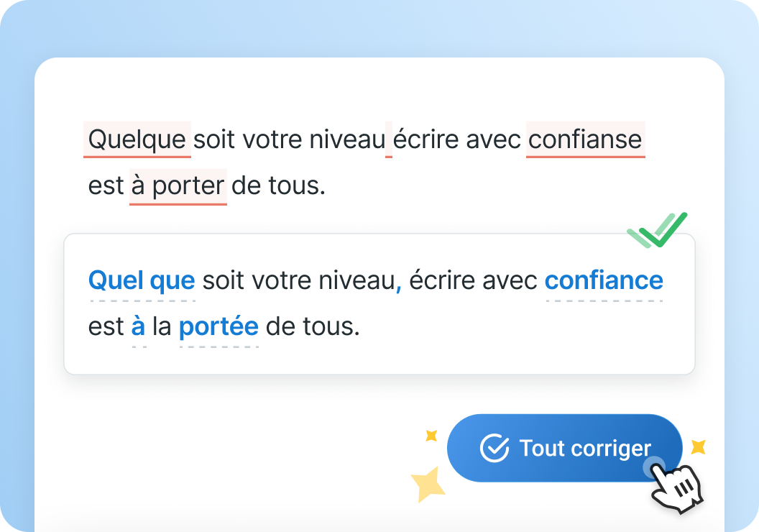Click the large yellow star below the button

point(427,482)
